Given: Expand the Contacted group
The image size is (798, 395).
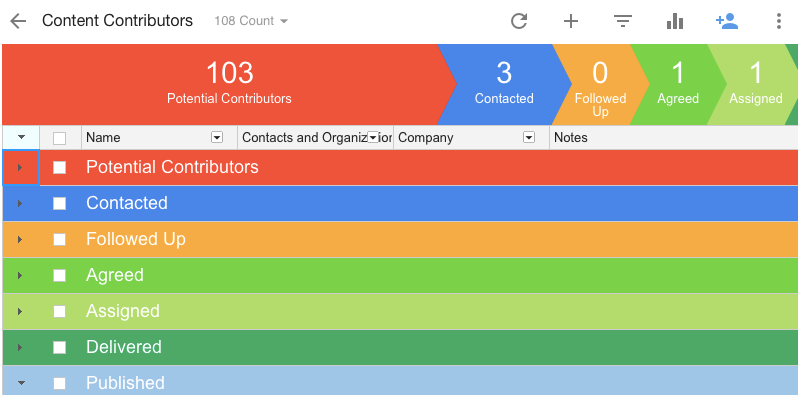Looking at the screenshot, I should pyautogui.click(x=20, y=204).
